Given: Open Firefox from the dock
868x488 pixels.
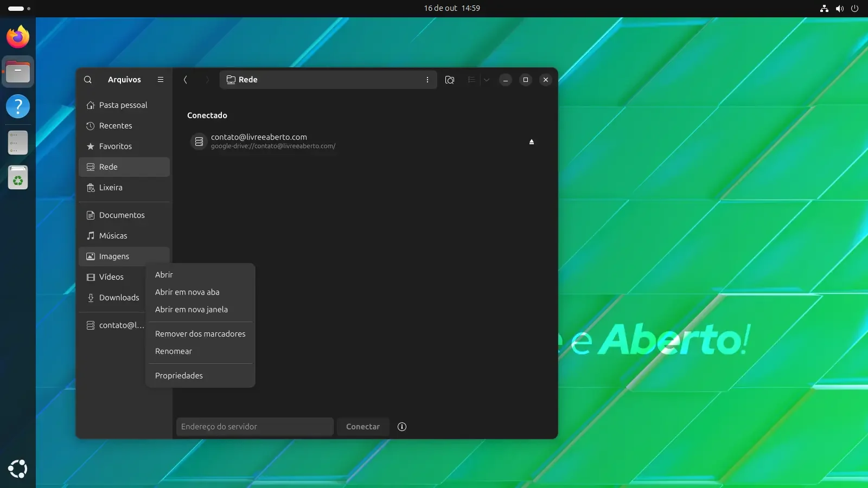Looking at the screenshot, I should tap(18, 36).
